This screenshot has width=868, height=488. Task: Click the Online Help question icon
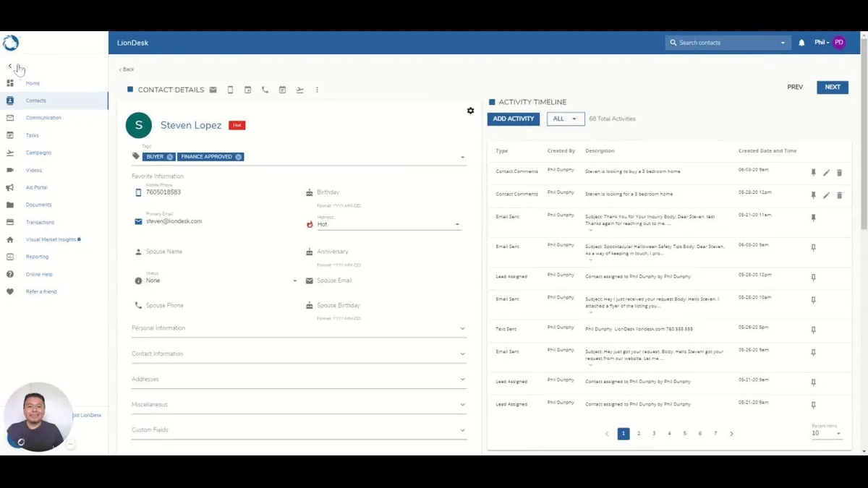(10, 274)
